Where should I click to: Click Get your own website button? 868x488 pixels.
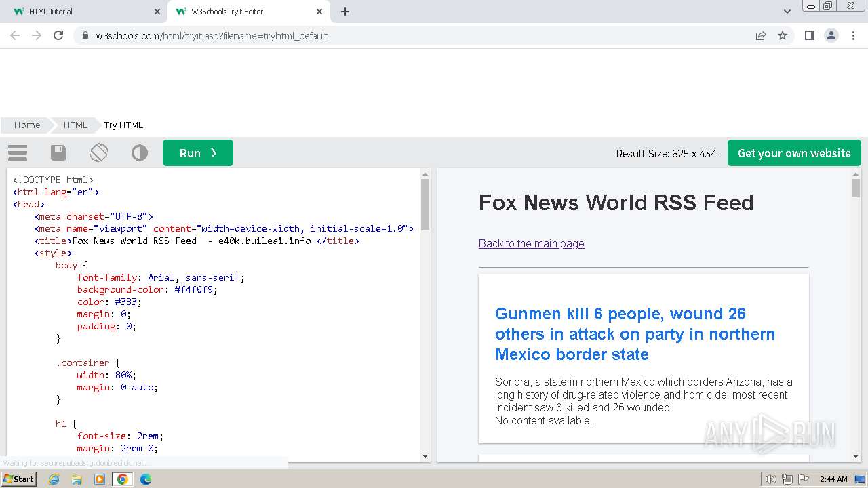pyautogui.click(x=794, y=153)
